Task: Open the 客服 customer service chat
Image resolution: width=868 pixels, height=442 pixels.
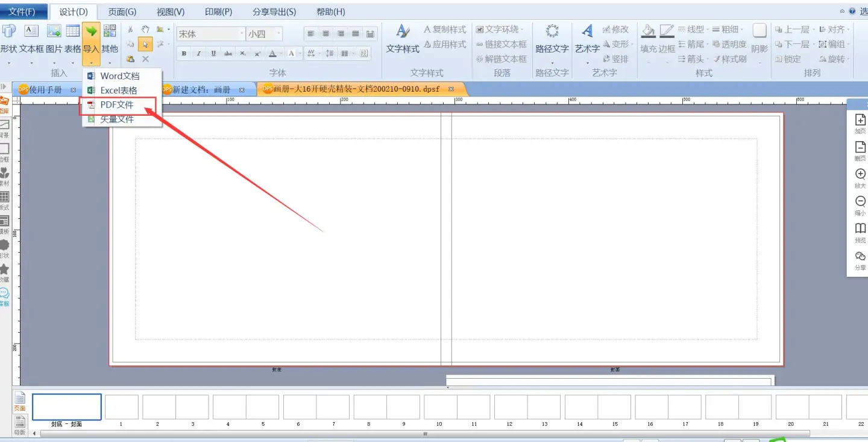Action: (4, 297)
